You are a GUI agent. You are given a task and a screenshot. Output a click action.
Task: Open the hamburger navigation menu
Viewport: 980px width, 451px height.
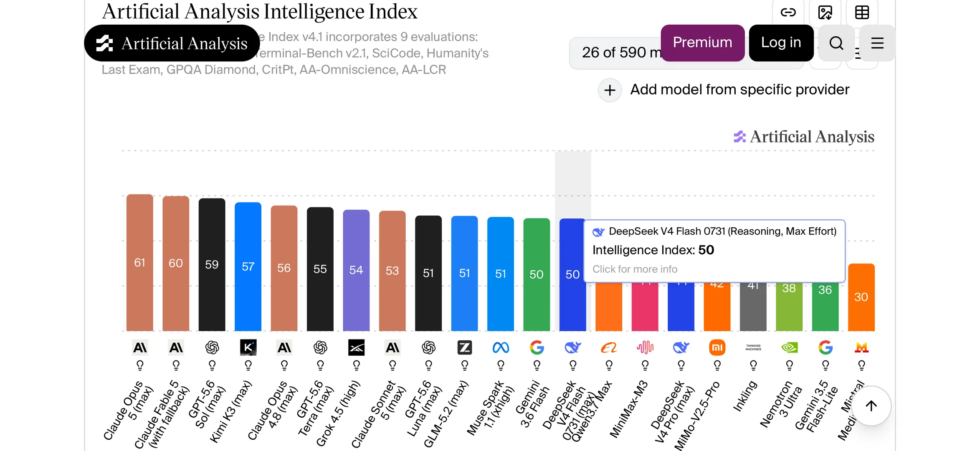[877, 43]
